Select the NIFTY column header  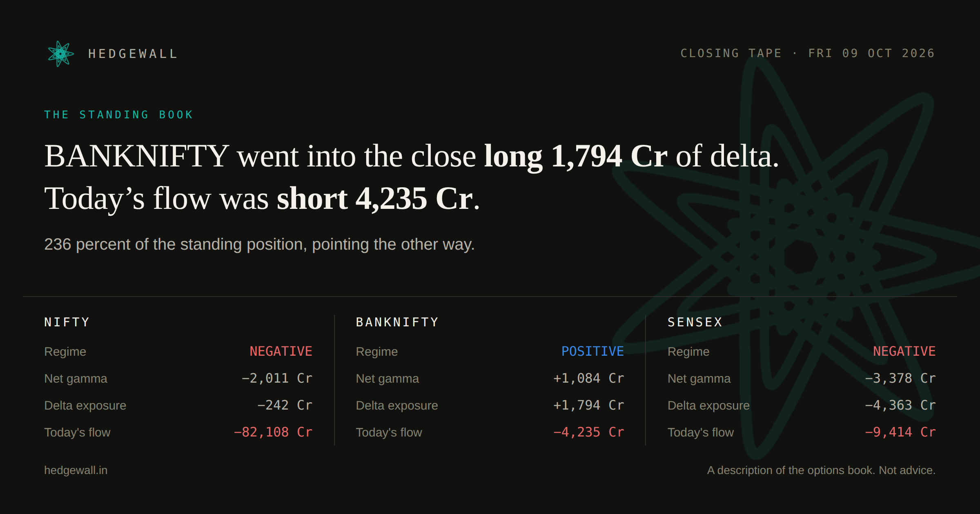pyautogui.click(x=67, y=322)
